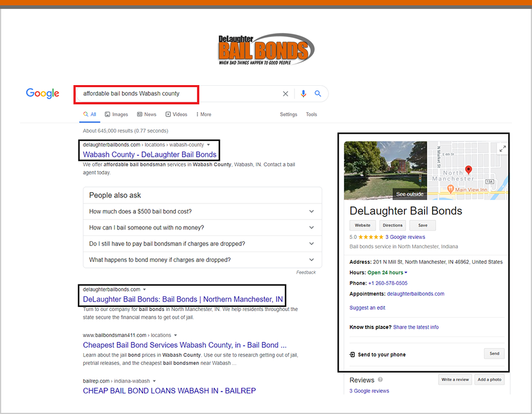This screenshot has width=532, height=414.
Task: Open the bailrep.com URL dropdown arrow
Action: 154,381
